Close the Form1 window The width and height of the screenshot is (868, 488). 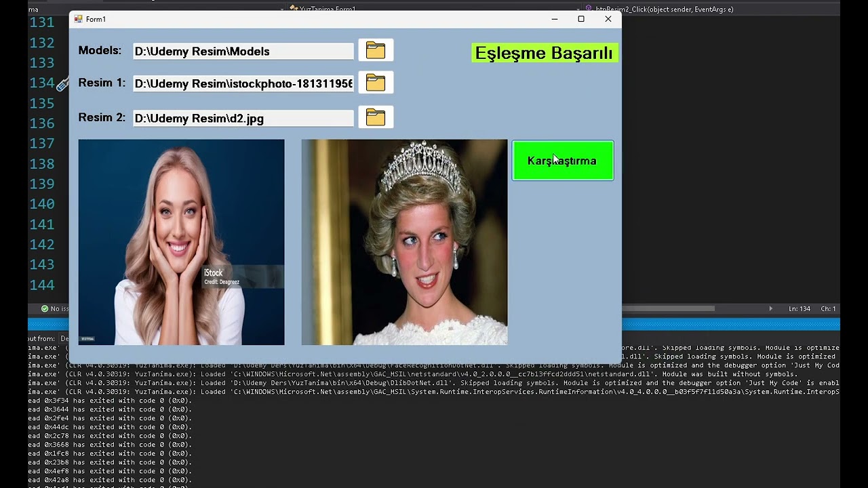coord(608,19)
